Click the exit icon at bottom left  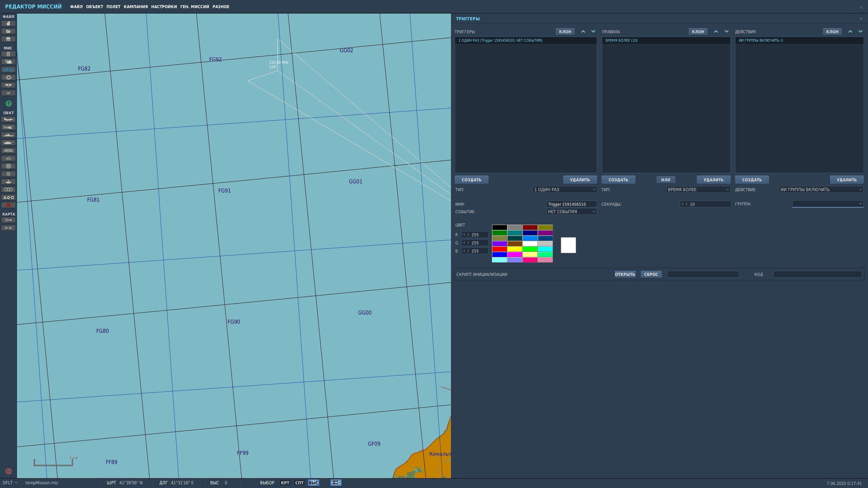click(x=9, y=471)
